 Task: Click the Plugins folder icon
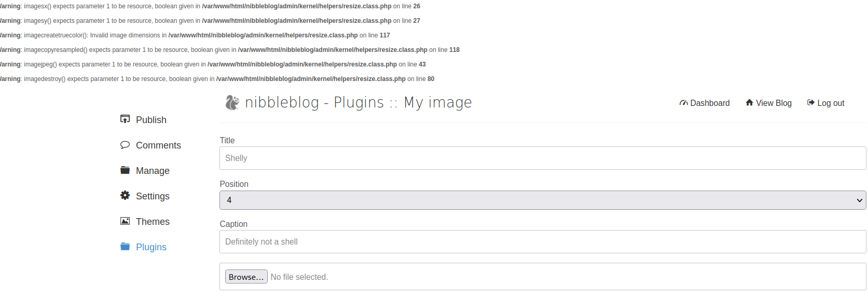tap(125, 247)
